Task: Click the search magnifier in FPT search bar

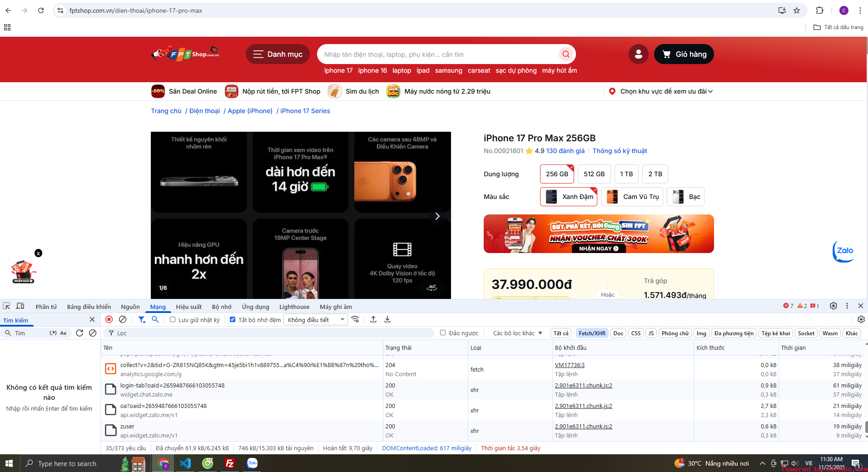Action: click(x=566, y=55)
